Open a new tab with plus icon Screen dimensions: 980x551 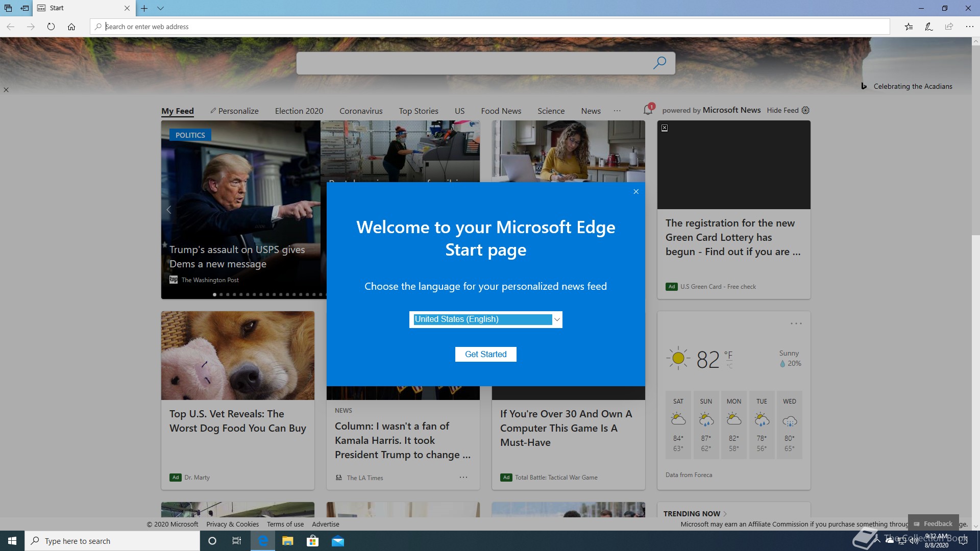(144, 8)
